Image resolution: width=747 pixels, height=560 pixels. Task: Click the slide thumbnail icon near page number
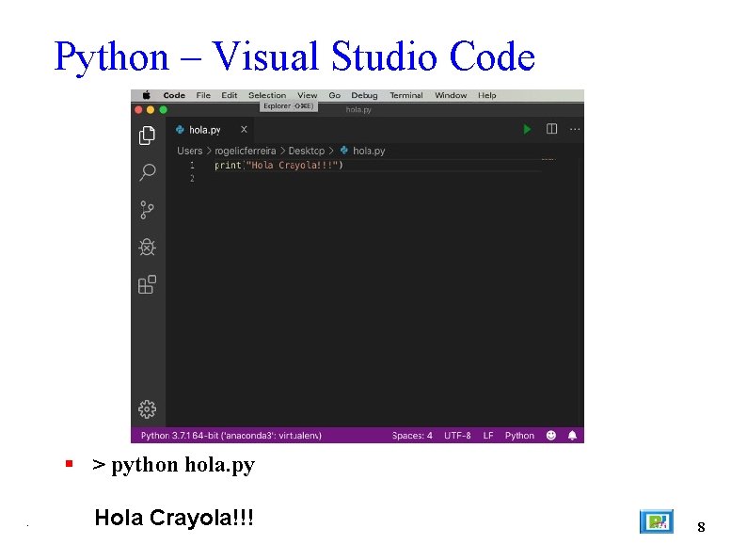(656, 520)
